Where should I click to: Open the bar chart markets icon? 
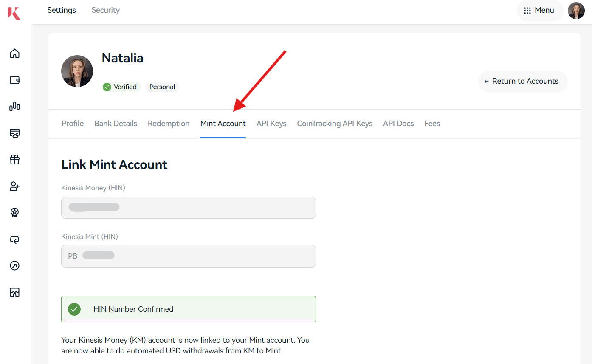pyautogui.click(x=15, y=106)
